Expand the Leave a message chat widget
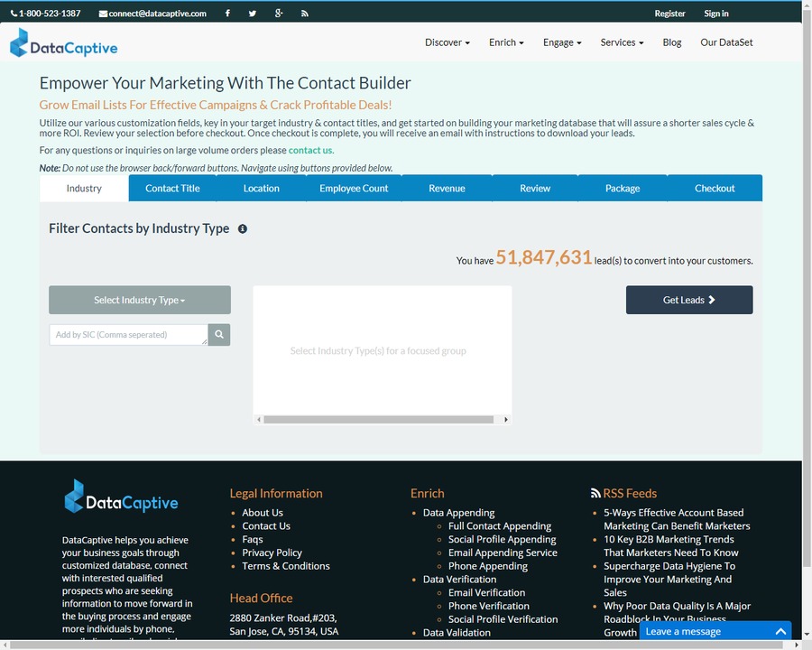 click(x=715, y=631)
